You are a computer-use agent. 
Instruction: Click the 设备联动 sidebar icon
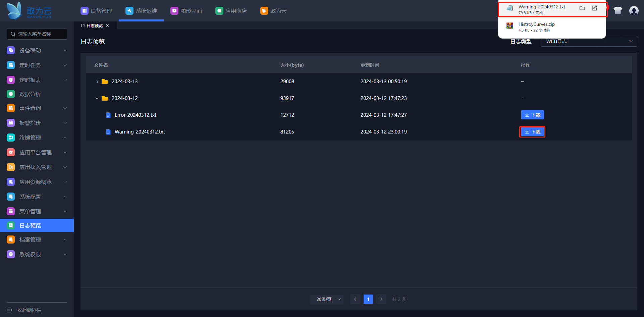click(11, 50)
